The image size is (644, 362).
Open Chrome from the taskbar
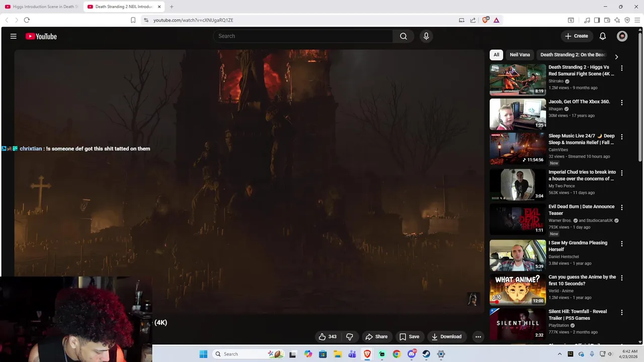click(396, 354)
